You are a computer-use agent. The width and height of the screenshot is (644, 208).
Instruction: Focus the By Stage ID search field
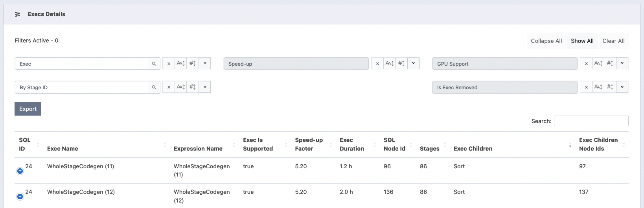(81, 87)
